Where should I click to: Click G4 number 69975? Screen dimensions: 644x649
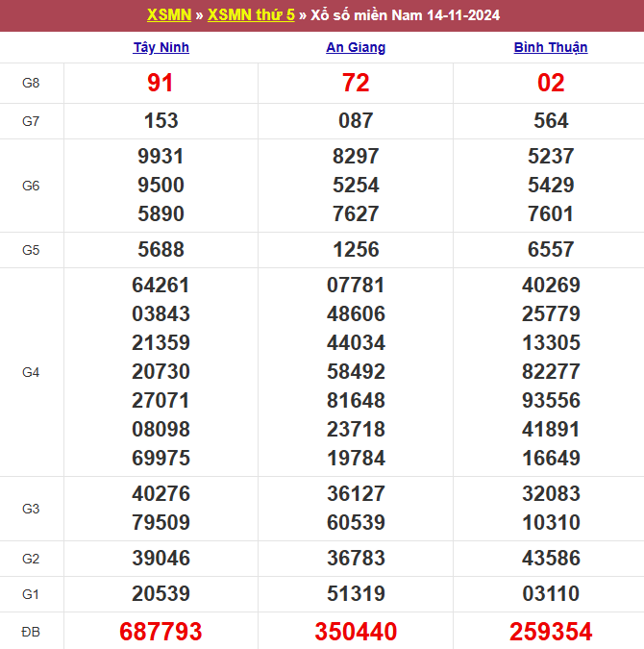pyautogui.click(x=161, y=459)
